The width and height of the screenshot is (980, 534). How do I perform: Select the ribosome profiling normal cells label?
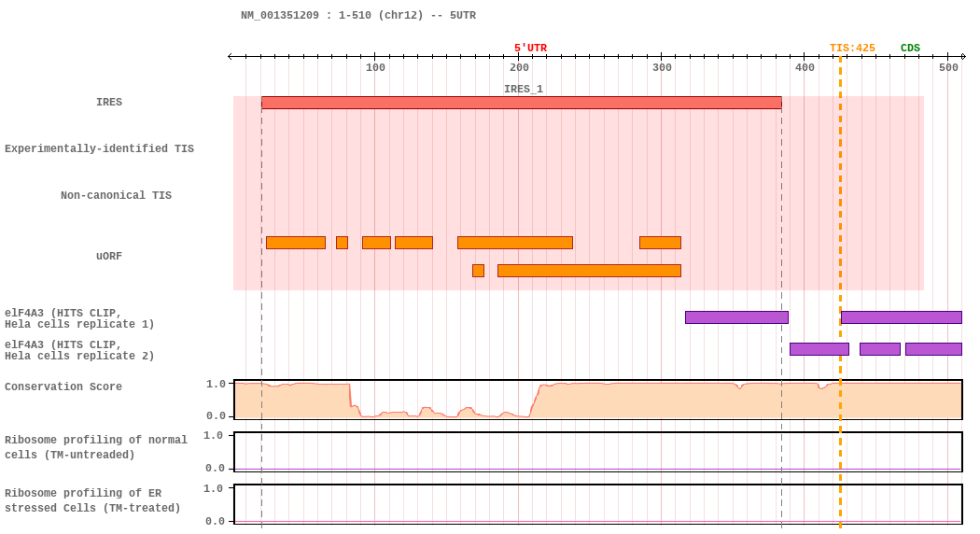(95, 448)
